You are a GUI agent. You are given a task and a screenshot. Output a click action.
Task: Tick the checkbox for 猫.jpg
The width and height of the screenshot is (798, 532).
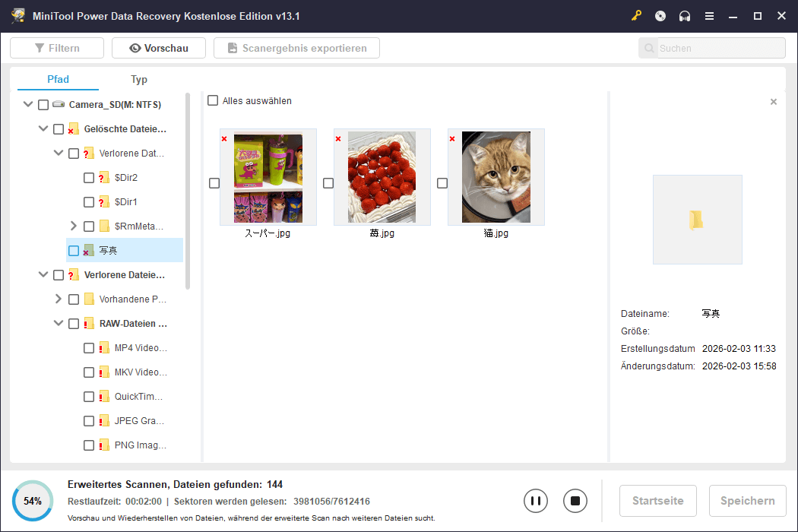click(x=442, y=182)
